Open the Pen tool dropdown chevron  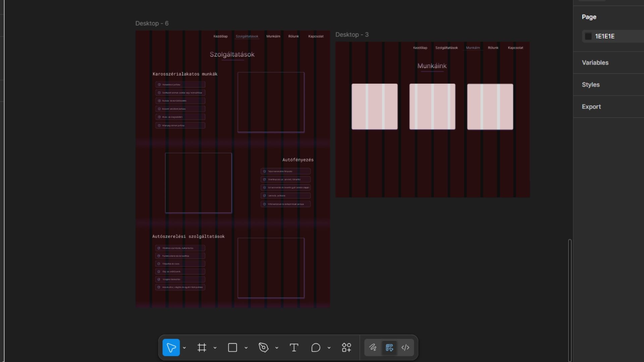277,348
